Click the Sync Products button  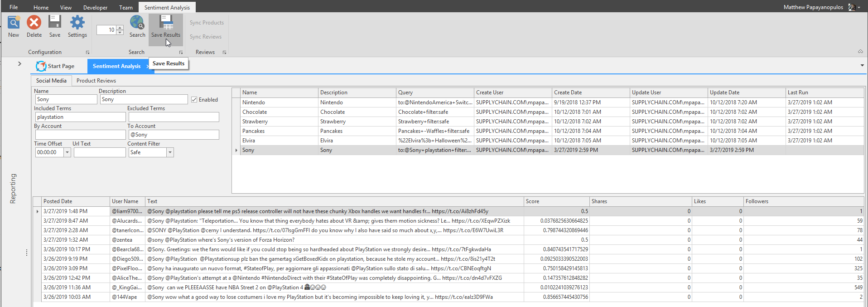(x=207, y=23)
